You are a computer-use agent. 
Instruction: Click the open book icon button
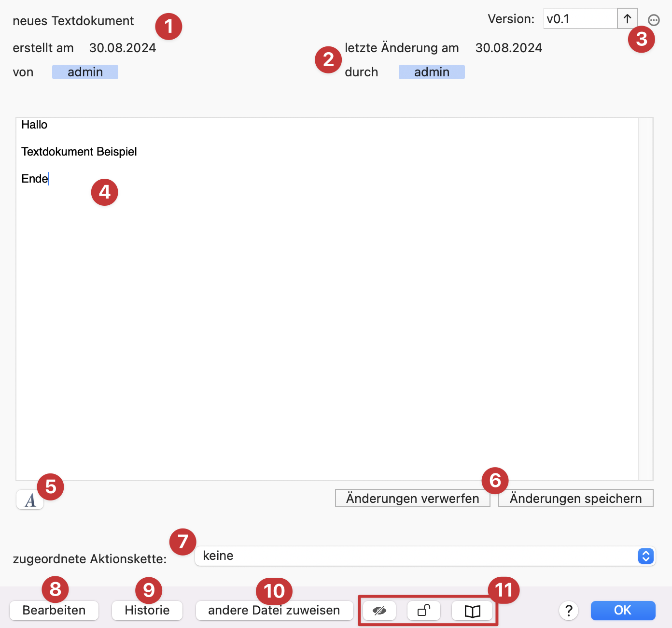(x=472, y=611)
